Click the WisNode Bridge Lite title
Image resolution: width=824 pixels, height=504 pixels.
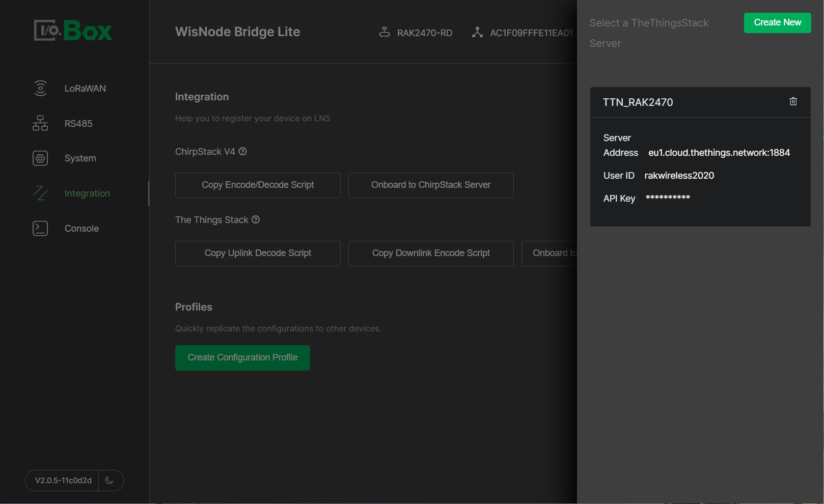coord(238,32)
